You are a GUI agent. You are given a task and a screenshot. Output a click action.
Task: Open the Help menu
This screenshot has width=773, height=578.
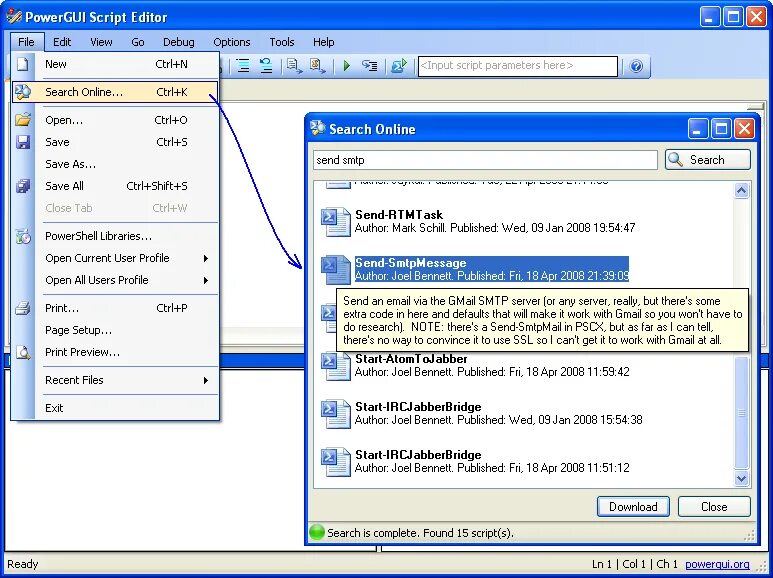[323, 42]
